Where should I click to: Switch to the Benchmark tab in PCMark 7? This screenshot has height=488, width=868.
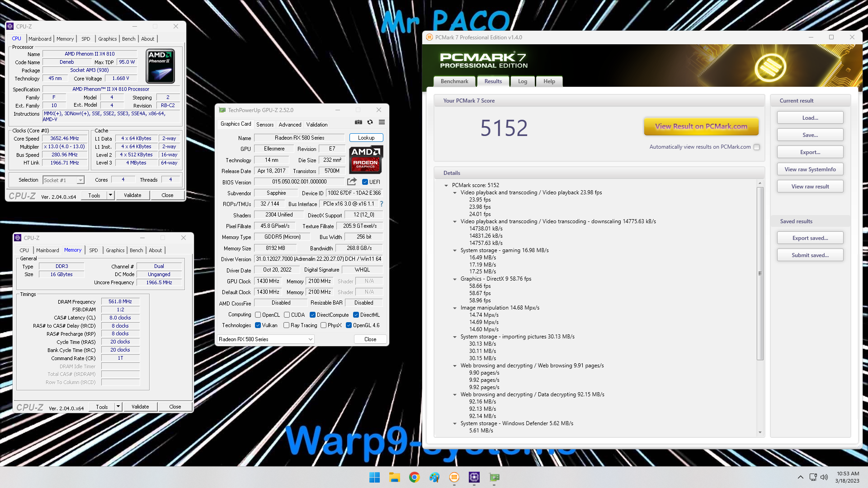tap(454, 81)
